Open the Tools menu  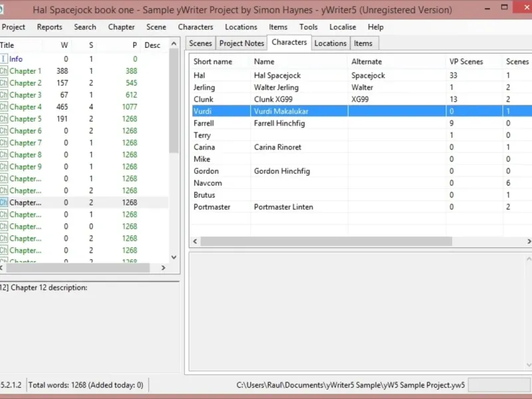tap(309, 27)
